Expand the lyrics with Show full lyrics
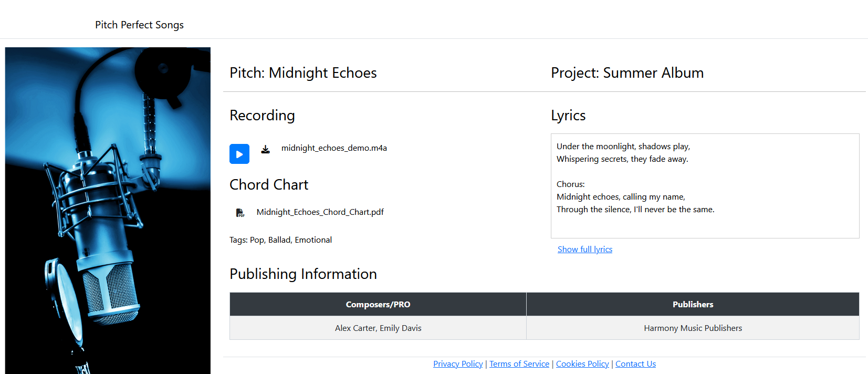The image size is (868, 374). point(584,249)
